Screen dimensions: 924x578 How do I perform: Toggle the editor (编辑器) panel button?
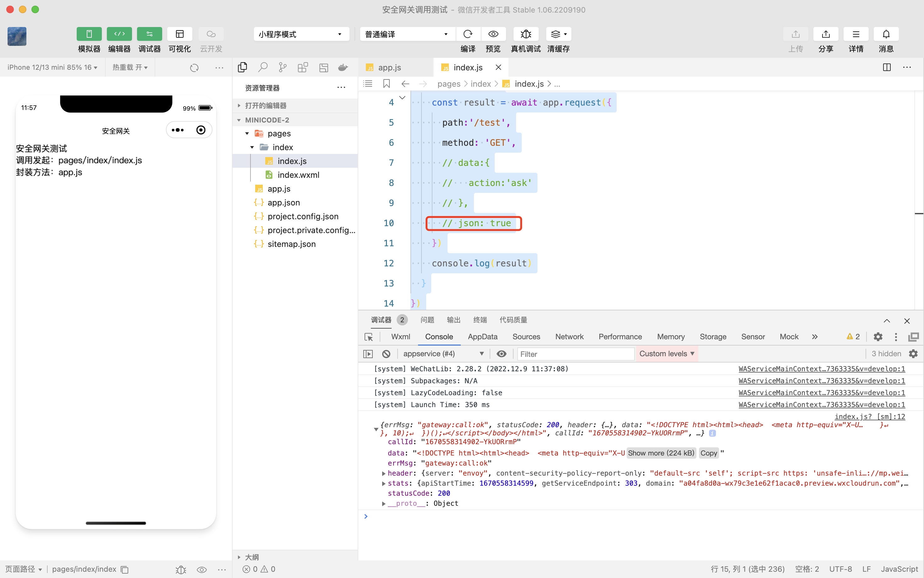[119, 34]
